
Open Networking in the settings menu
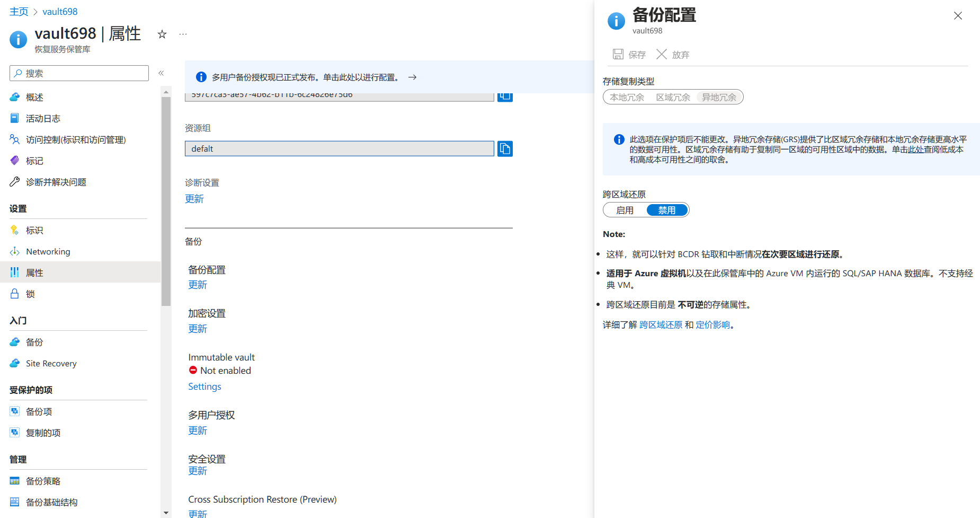click(x=48, y=251)
